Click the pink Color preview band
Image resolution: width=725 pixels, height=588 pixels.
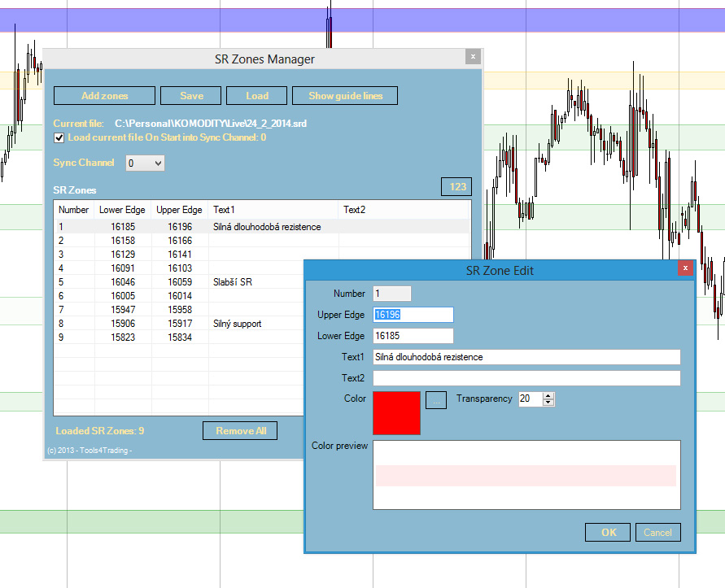pos(526,476)
